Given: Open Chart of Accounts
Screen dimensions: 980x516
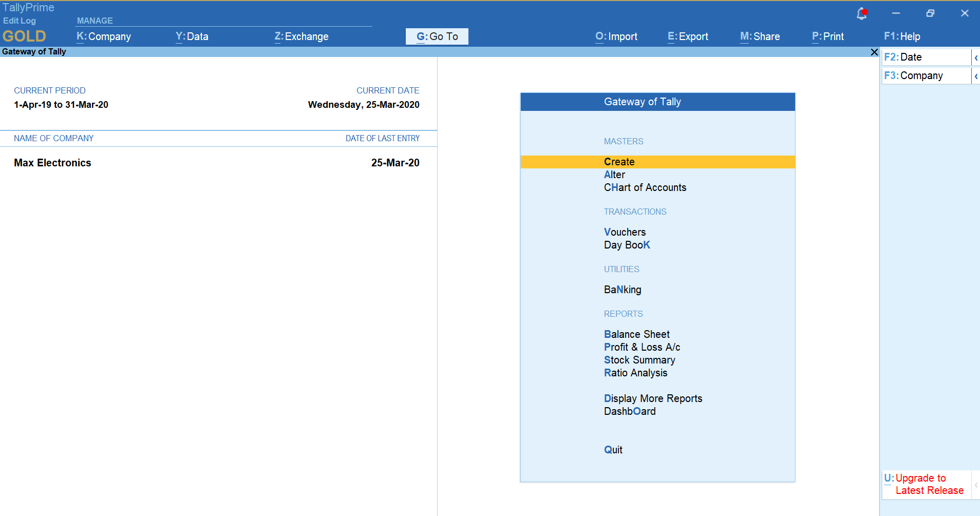Looking at the screenshot, I should tap(645, 187).
